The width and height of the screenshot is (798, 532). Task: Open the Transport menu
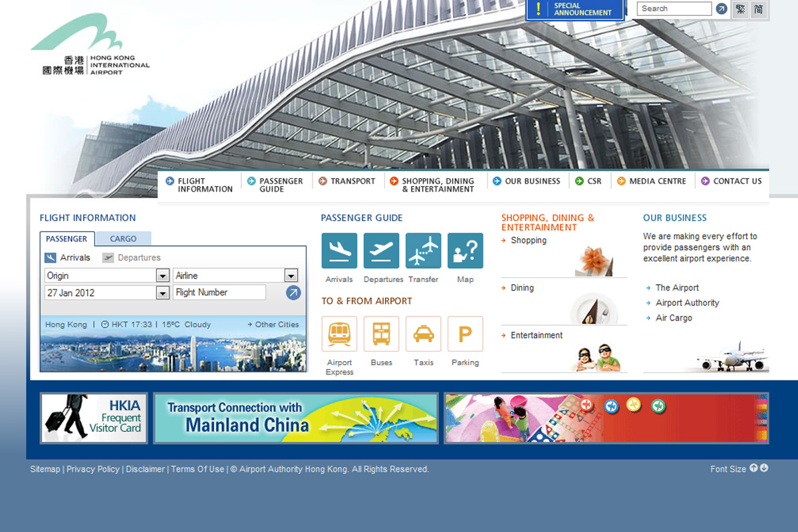coord(346,181)
